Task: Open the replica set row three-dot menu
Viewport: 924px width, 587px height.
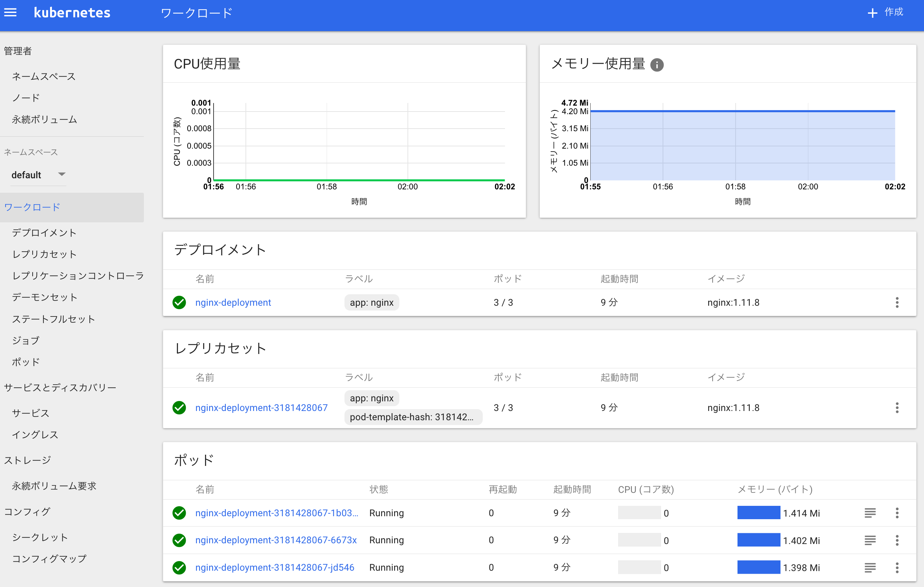Action: pos(897,408)
